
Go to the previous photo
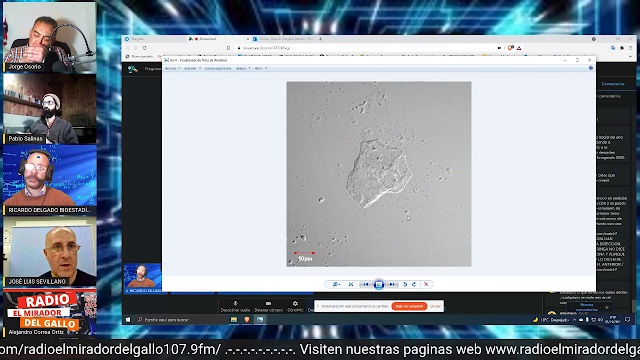point(366,284)
